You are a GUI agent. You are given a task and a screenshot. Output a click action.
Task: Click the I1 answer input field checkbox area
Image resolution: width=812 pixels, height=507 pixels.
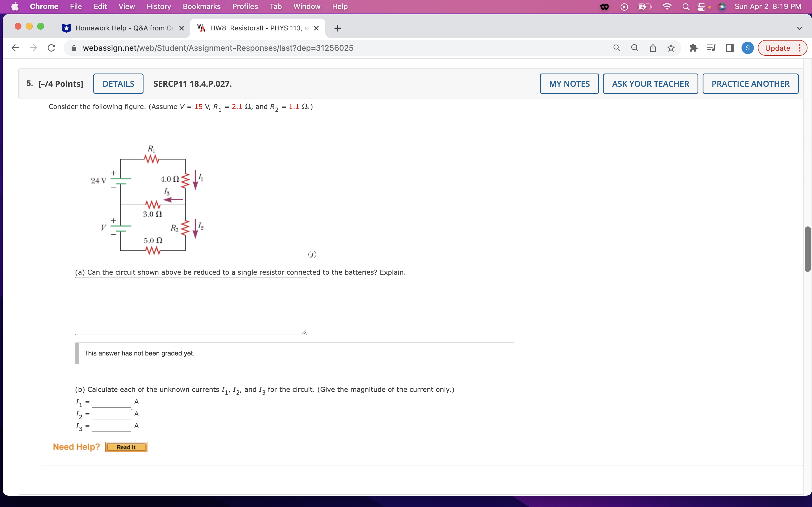click(112, 402)
